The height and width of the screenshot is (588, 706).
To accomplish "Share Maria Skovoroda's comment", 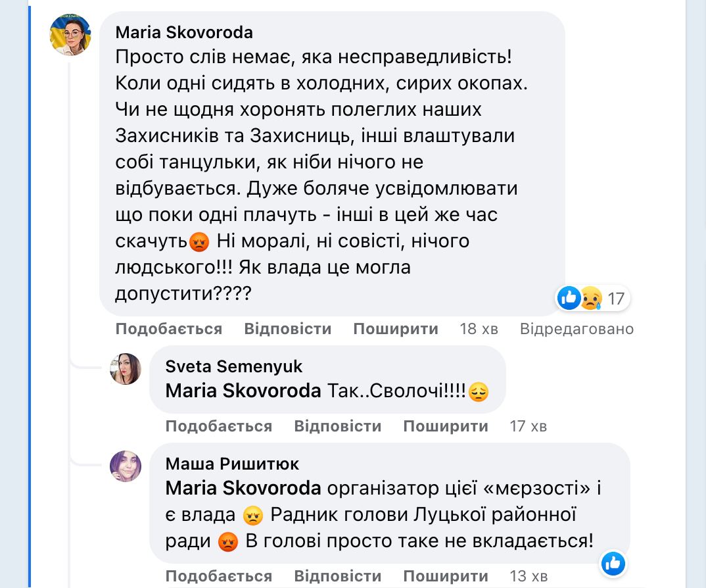I will pyautogui.click(x=396, y=329).
